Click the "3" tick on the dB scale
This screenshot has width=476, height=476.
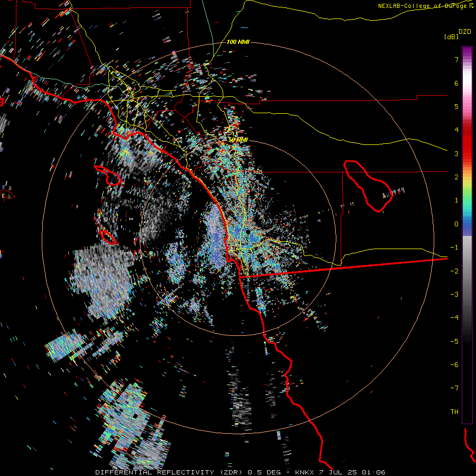[456, 153]
